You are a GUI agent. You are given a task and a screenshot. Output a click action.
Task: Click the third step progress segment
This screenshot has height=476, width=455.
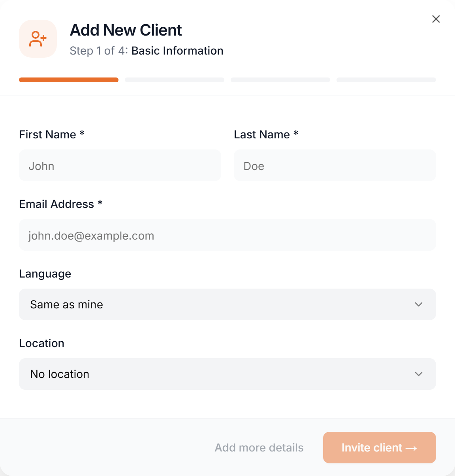280,80
